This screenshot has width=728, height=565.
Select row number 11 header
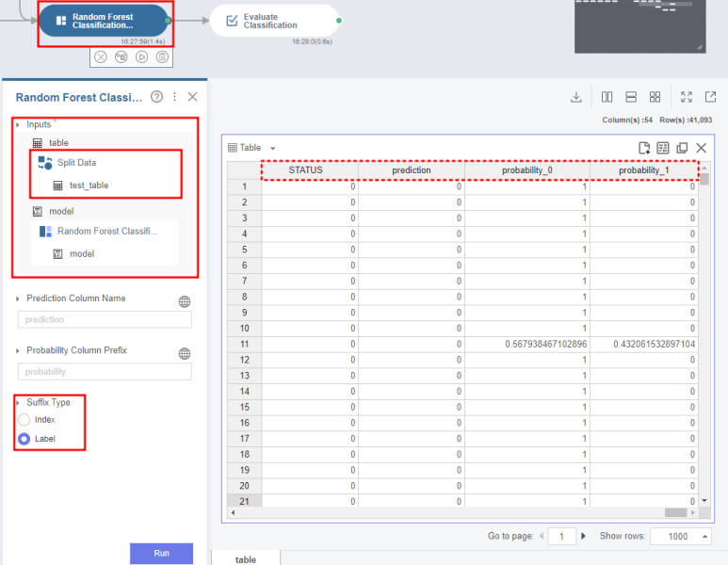[244, 344]
